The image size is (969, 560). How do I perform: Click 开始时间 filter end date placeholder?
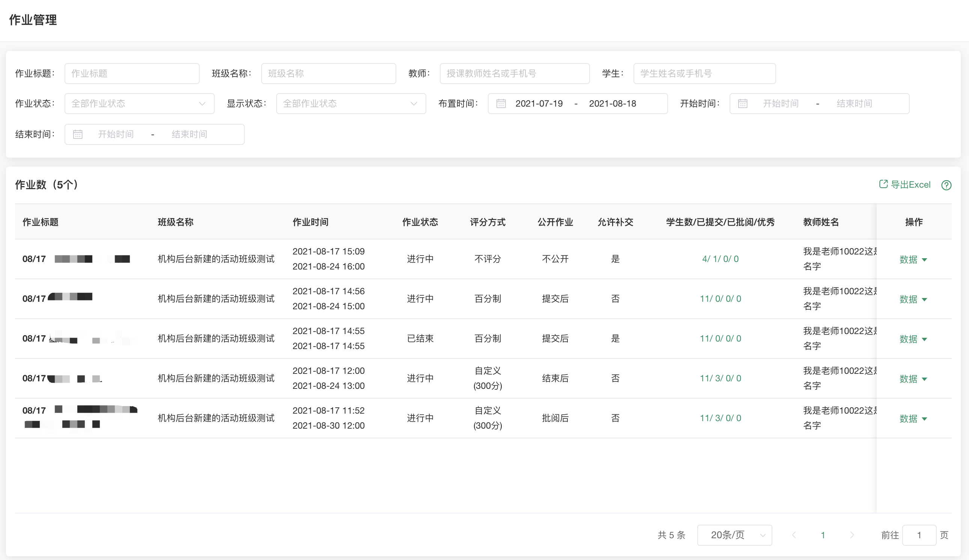tap(854, 104)
